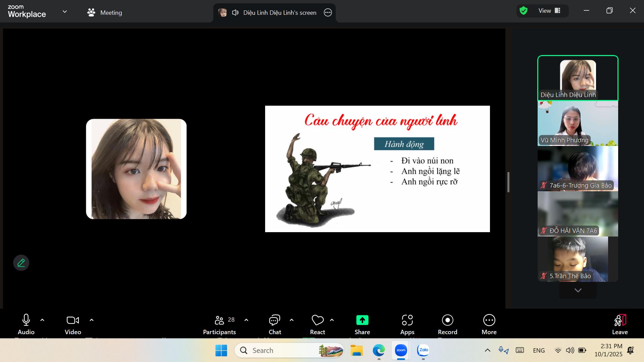Click the green Share screen icon
Image resolution: width=644 pixels, height=362 pixels.
[362, 320]
